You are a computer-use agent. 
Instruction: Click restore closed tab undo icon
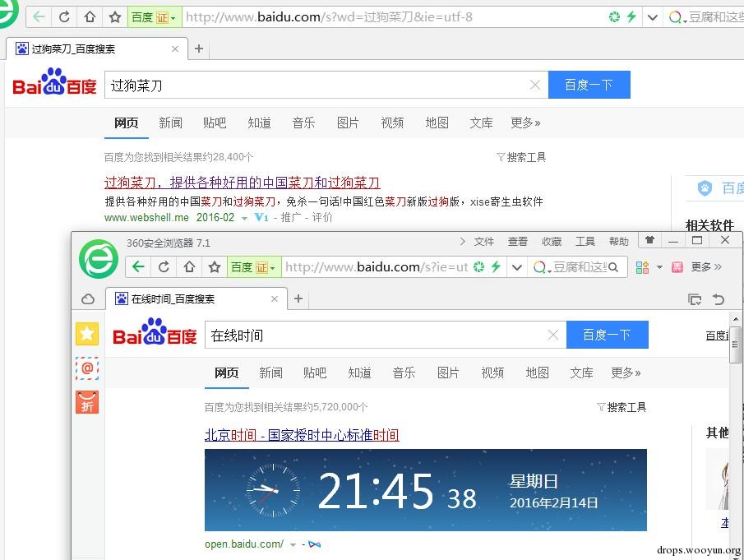point(719,299)
